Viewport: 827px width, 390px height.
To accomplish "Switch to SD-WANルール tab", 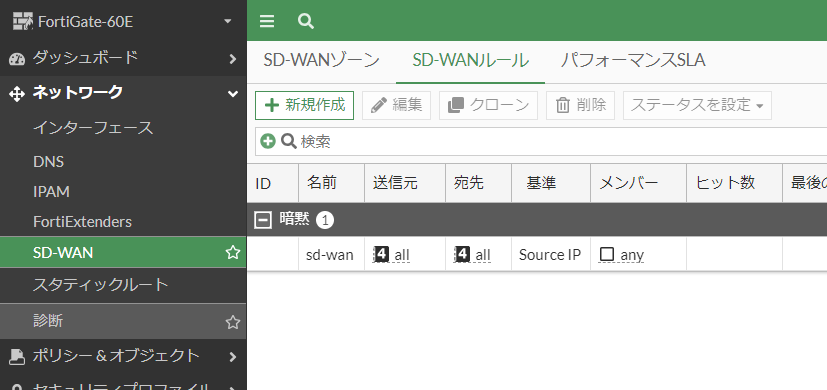I will pyautogui.click(x=470, y=60).
